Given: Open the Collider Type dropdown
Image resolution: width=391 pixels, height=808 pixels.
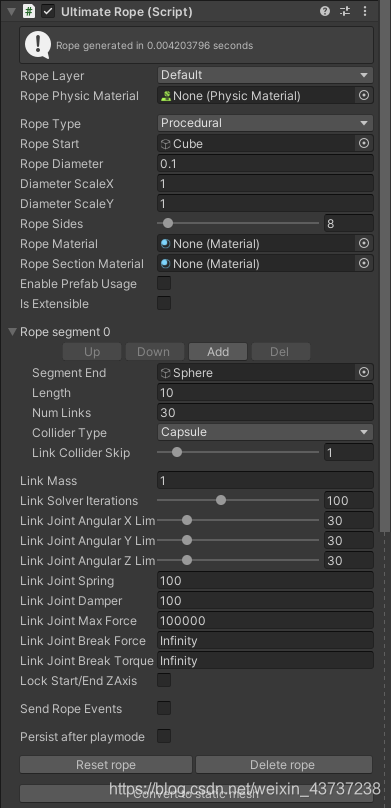Looking at the screenshot, I should (x=265, y=432).
